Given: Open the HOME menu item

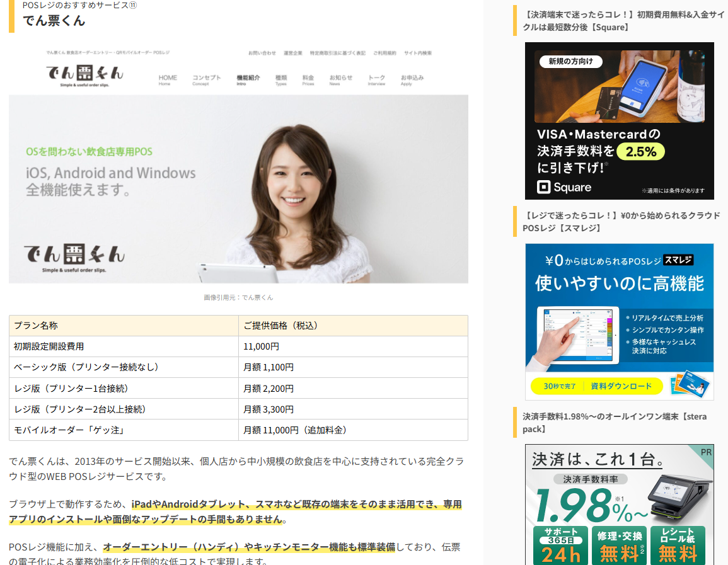Looking at the screenshot, I should (x=168, y=79).
